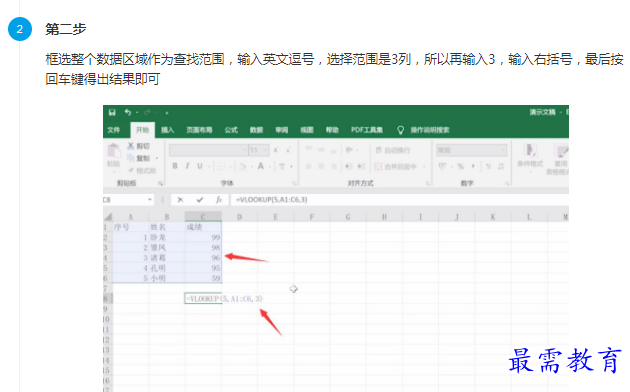Click the Fill Color paint bucket
Viewport: 630px width, 392px height.
click(x=242, y=166)
